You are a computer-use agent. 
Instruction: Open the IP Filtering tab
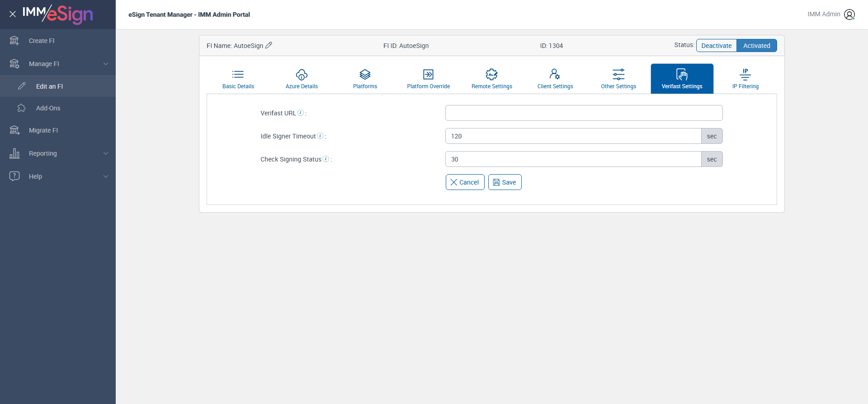coord(745,79)
